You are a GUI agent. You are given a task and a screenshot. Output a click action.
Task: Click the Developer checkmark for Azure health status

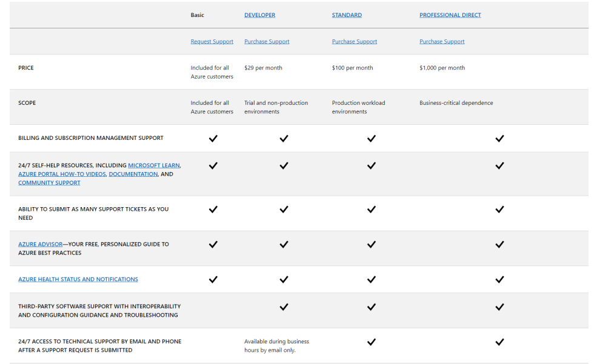(284, 280)
